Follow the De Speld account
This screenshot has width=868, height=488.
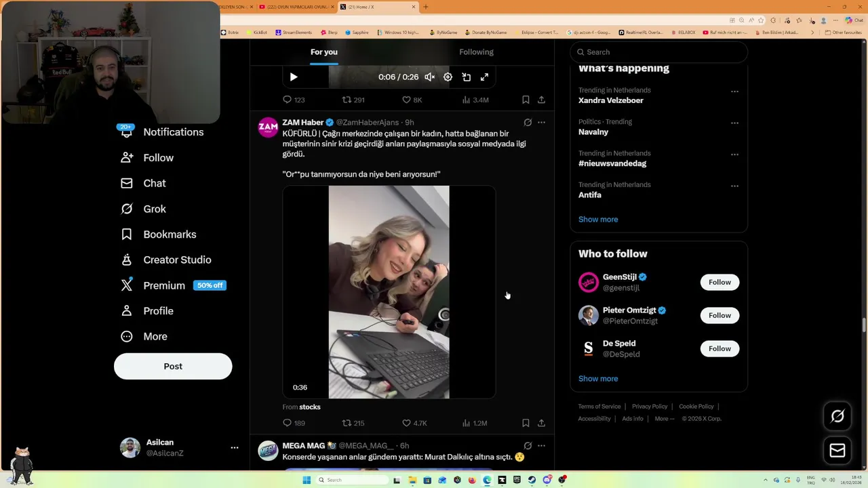[x=719, y=348]
